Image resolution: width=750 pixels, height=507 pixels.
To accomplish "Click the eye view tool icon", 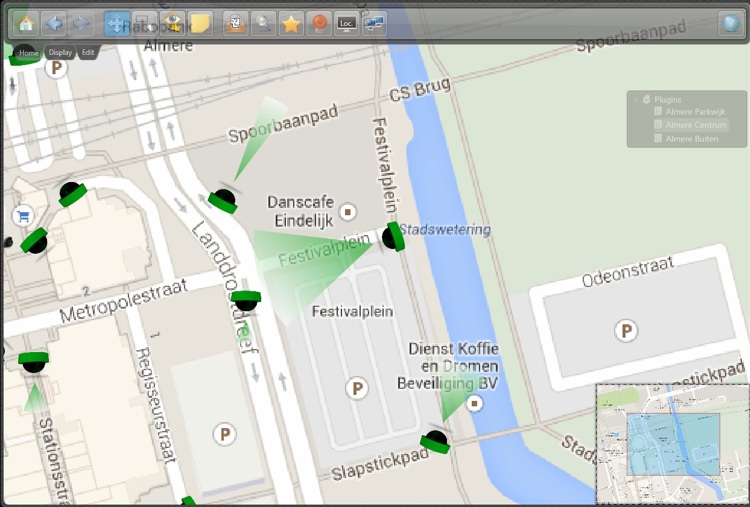I will (x=173, y=23).
